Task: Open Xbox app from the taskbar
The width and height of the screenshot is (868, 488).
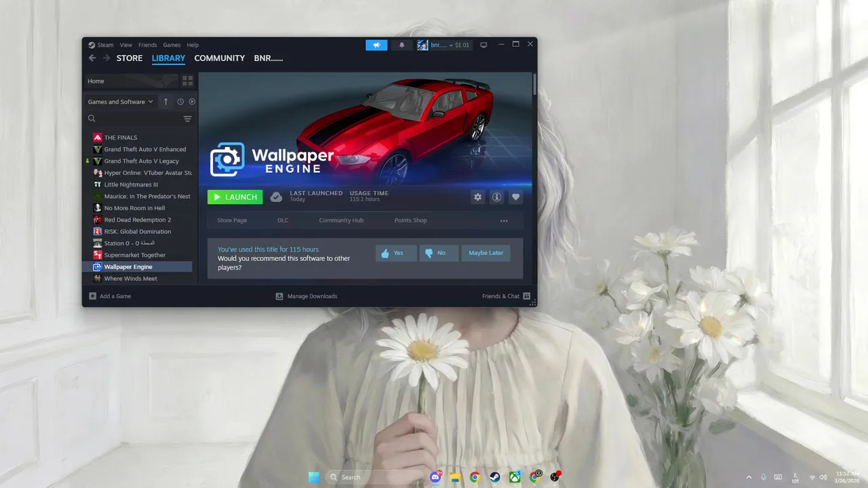Action: [x=515, y=477]
